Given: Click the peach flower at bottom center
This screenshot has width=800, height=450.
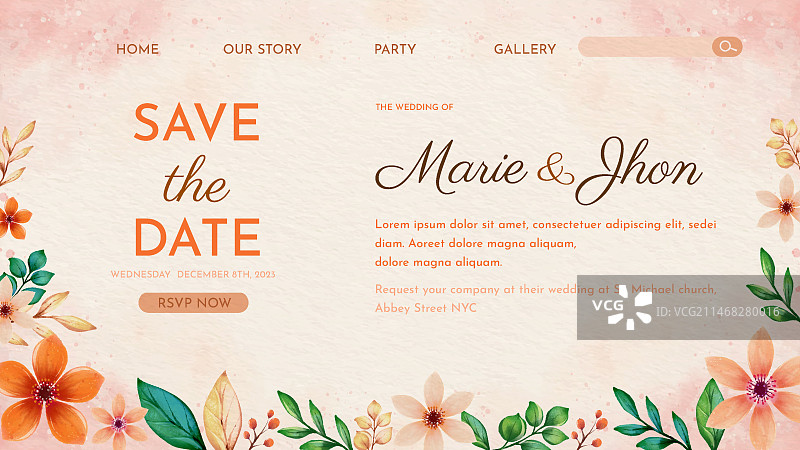Looking at the screenshot, I should point(433,413).
